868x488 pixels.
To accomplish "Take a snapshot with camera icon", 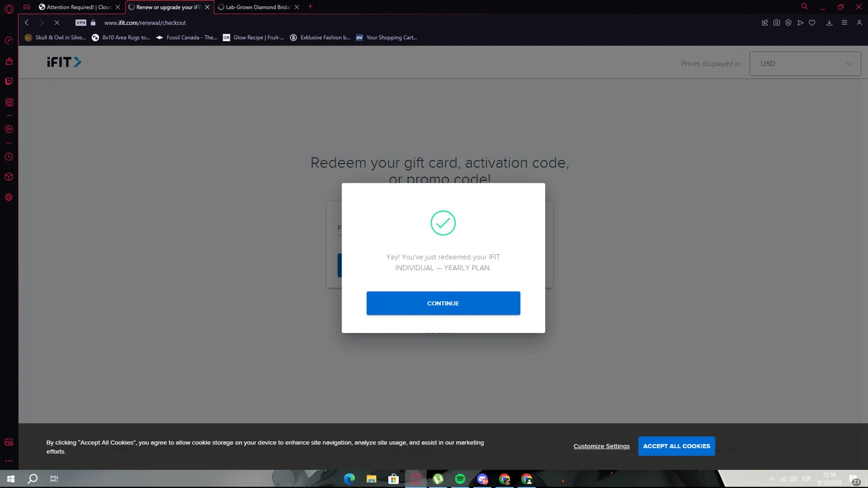I will [x=777, y=23].
